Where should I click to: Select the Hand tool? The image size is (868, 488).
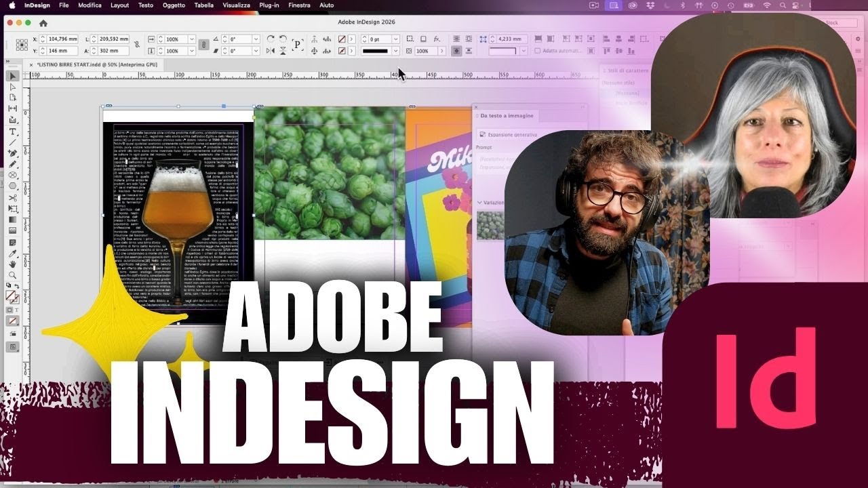click(x=12, y=264)
